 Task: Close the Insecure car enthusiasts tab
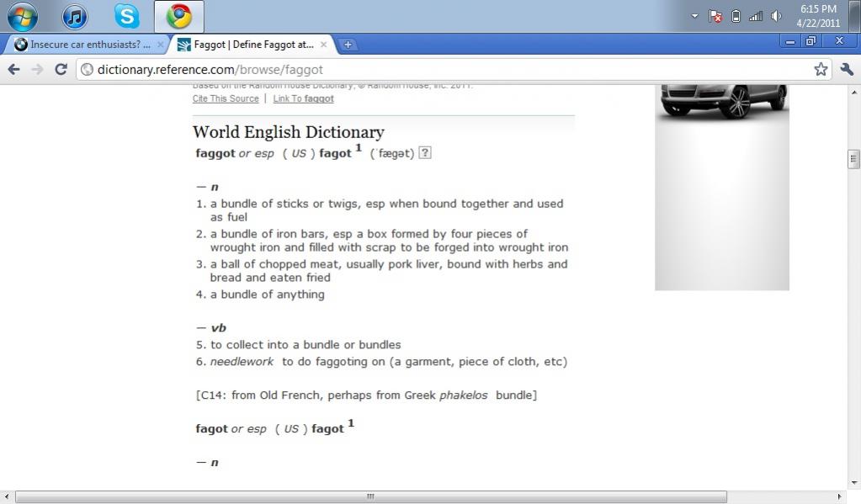[160, 45]
